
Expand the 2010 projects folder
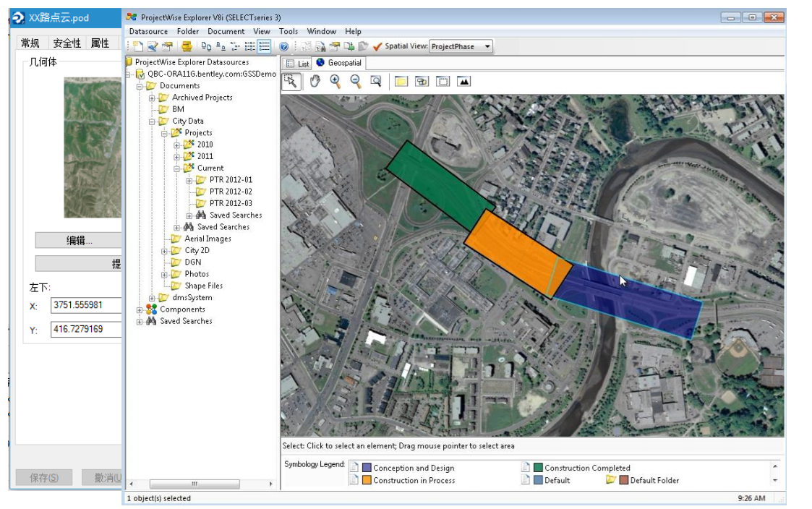[176, 145]
